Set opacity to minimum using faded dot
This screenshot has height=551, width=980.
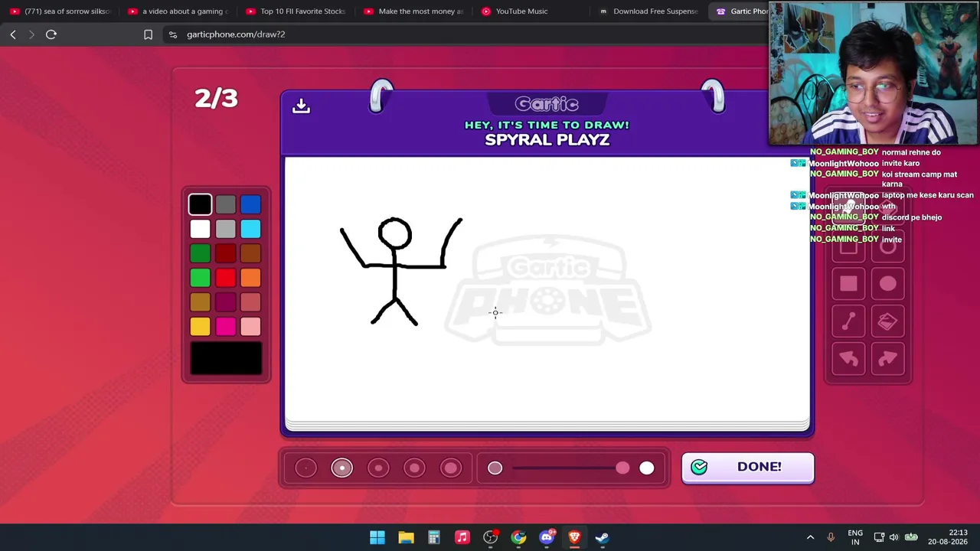[495, 468]
